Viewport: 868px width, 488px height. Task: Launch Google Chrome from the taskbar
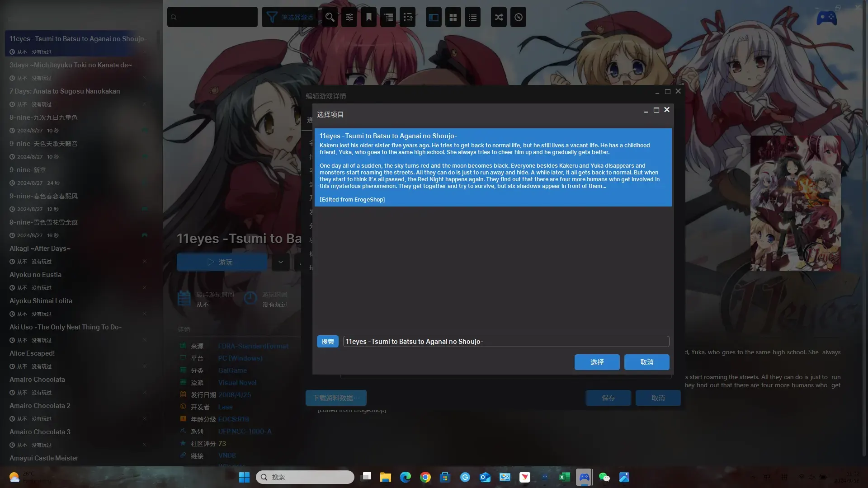coord(425,477)
